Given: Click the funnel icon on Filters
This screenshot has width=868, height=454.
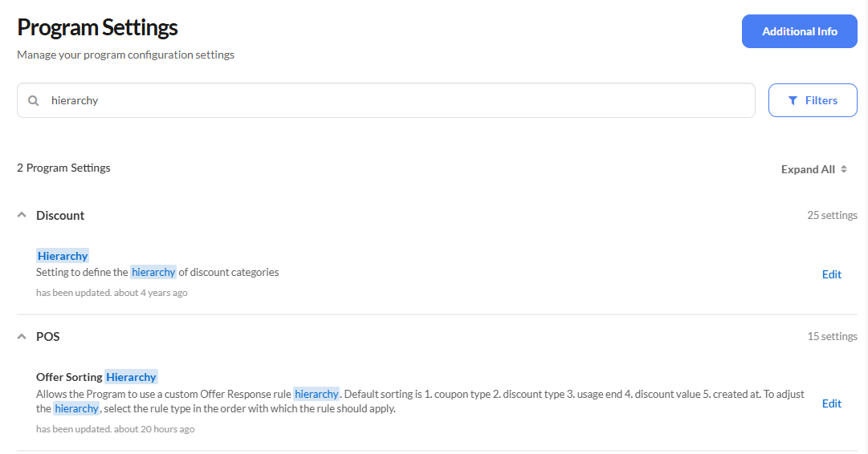Looking at the screenshot, I should pos(793,100).
